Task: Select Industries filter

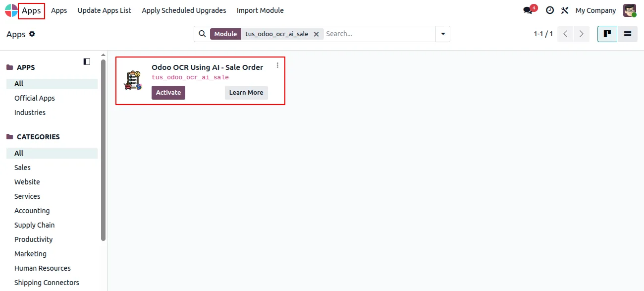Action: (x=52, y=113)
